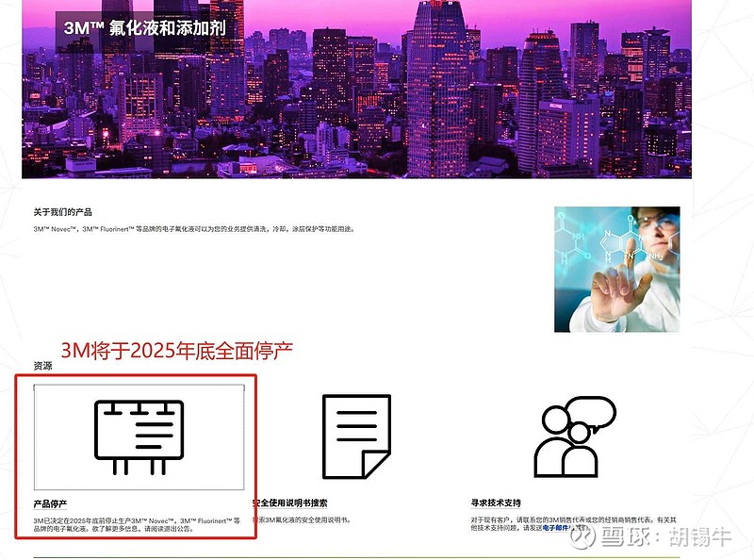
Task: Select the text about stopping production by 2025
Action: click(137, 524)
